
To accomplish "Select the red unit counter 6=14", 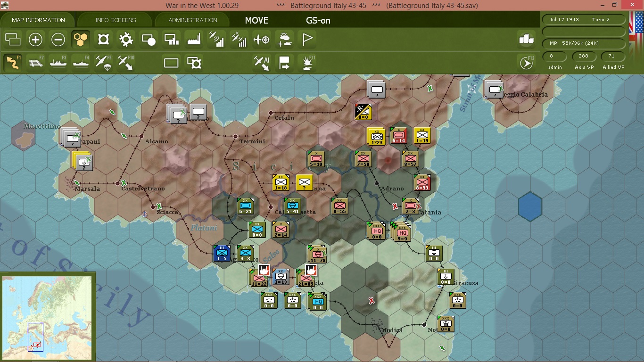I will [x=399, y=136].
